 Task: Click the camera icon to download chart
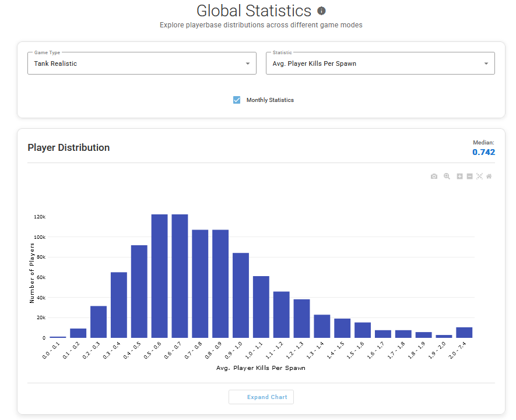click(x=434, y=177)
